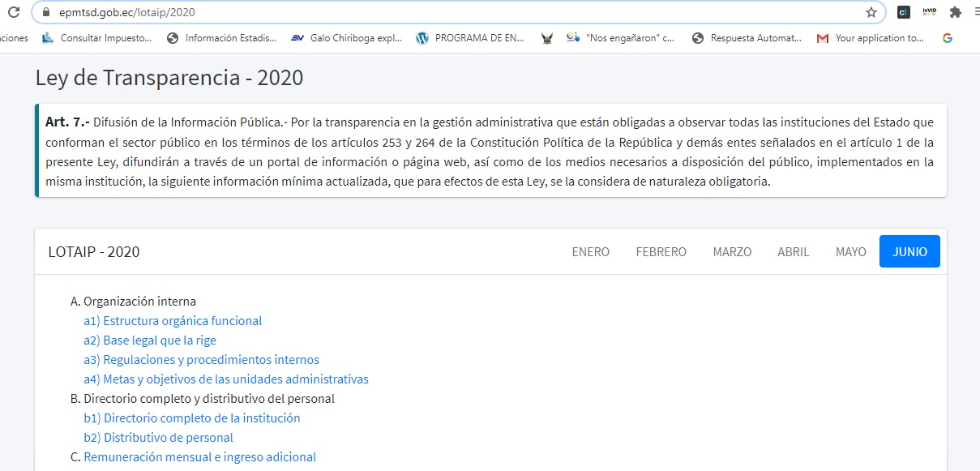
Task: Click the site lock security icon
Action: coord(45,13)
